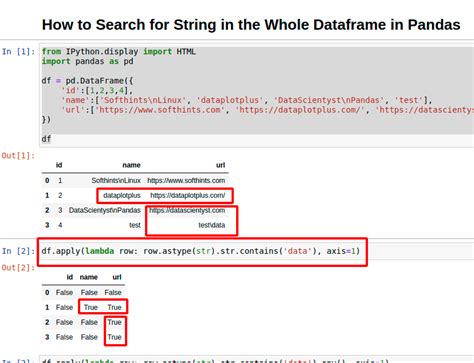The image size is (474, 363).
Task: Click the dataplotplus name cell
Action: 122,195
